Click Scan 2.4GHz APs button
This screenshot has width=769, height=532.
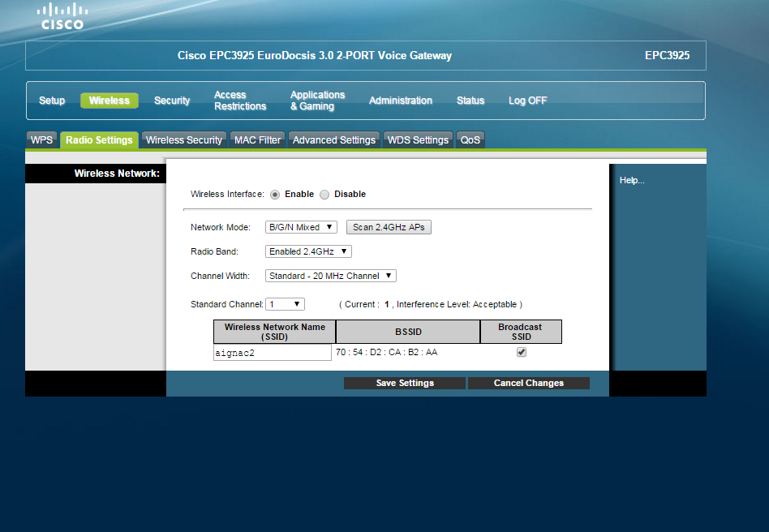389,227
